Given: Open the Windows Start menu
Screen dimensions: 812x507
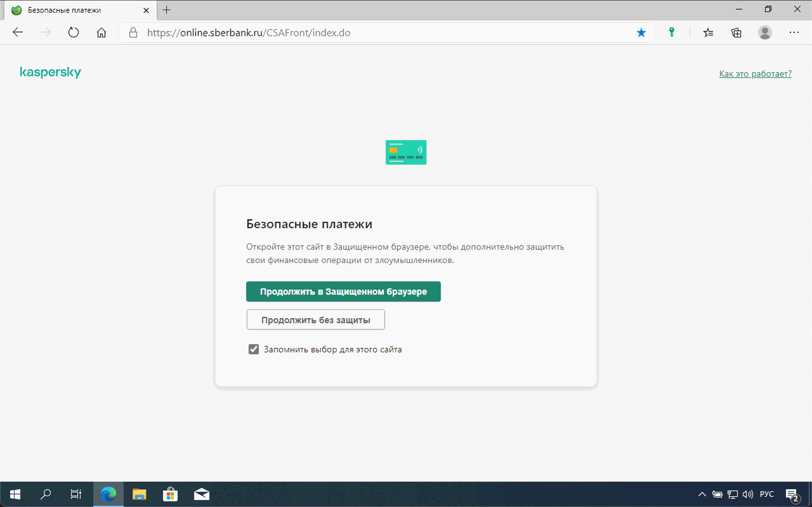Looking at the screenshot, I should point(15,494).
